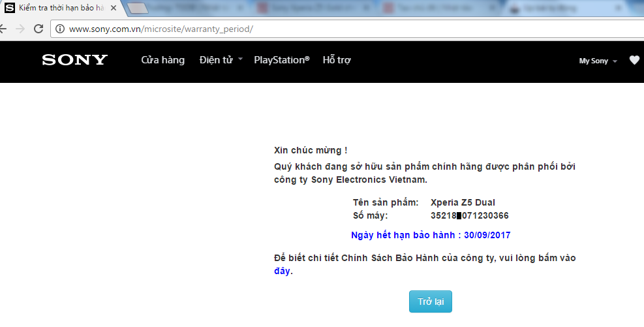View site info icon in address bar
The height and width of the screenshot is (327, 644).
pos(60,29)
